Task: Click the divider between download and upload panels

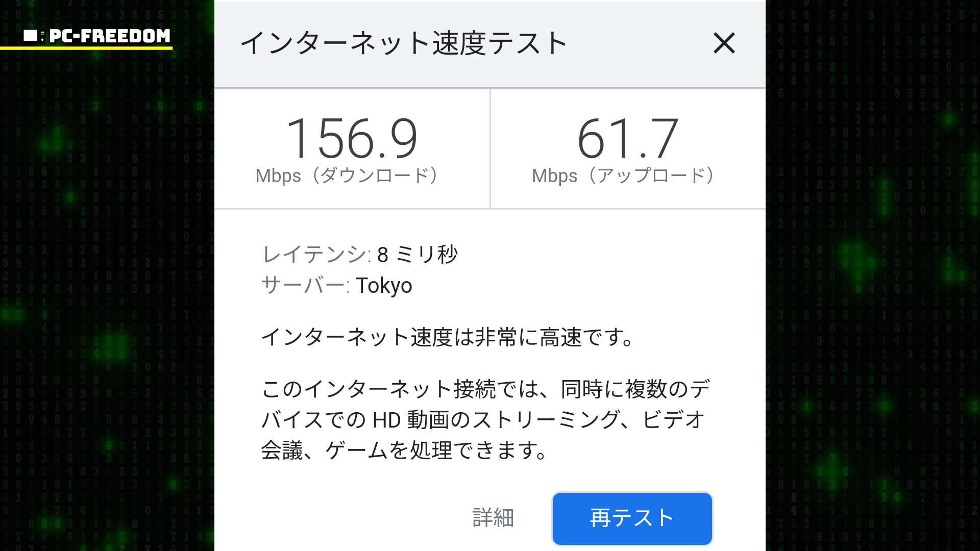Action: point(490,148)
